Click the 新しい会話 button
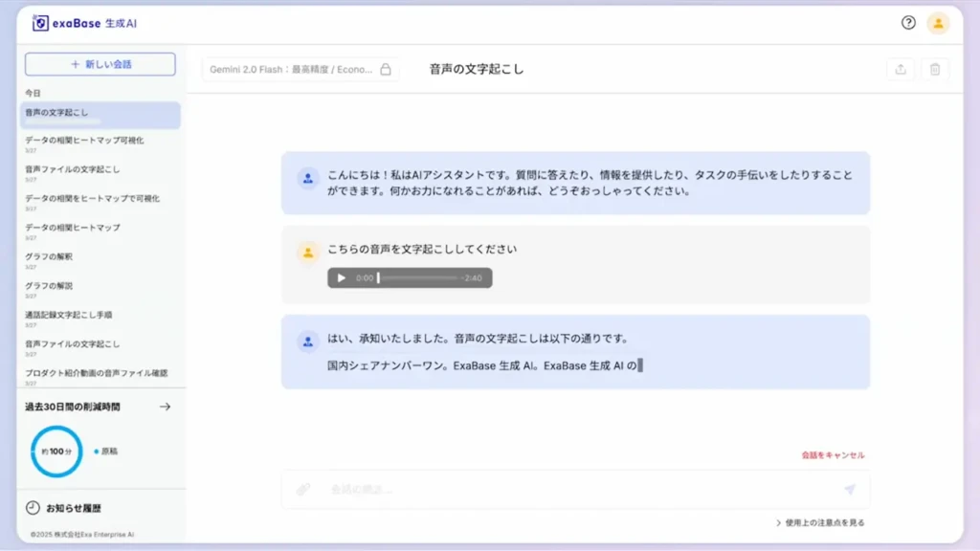Viewport: 980px width, 551px height. pos(100,64)
